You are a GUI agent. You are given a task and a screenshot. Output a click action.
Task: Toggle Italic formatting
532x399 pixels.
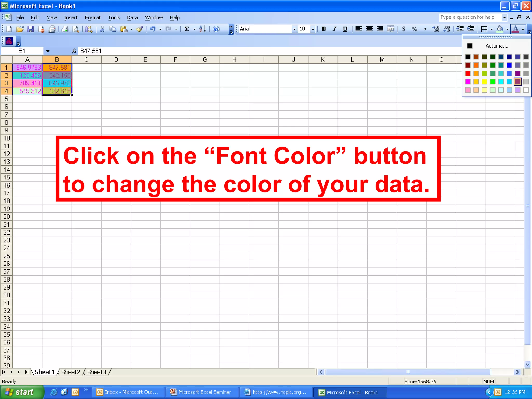click(x=335, y=29)
